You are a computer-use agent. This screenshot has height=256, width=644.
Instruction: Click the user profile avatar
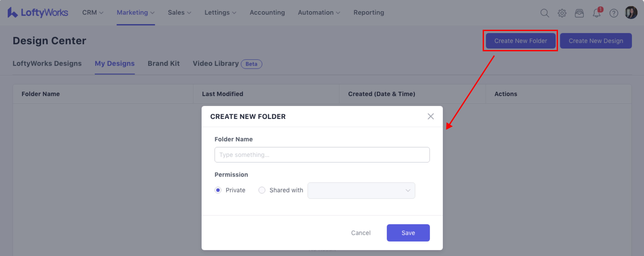(631, 12)
